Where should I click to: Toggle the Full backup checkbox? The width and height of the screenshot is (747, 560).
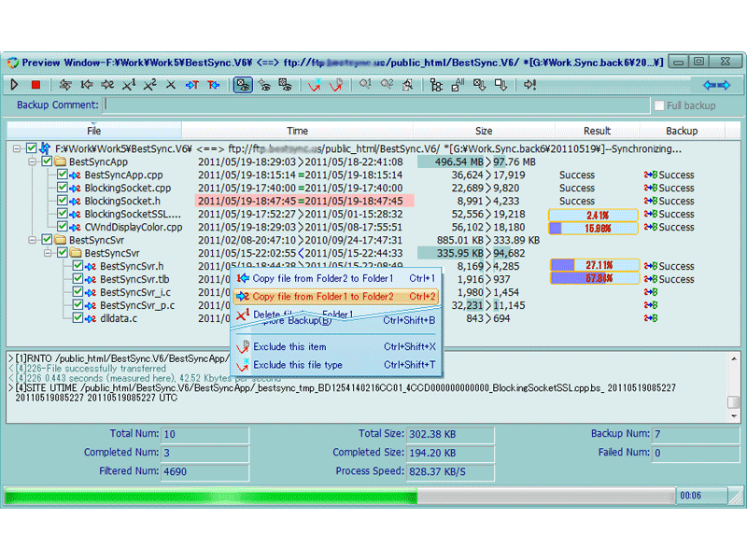(x=659, y=105)
